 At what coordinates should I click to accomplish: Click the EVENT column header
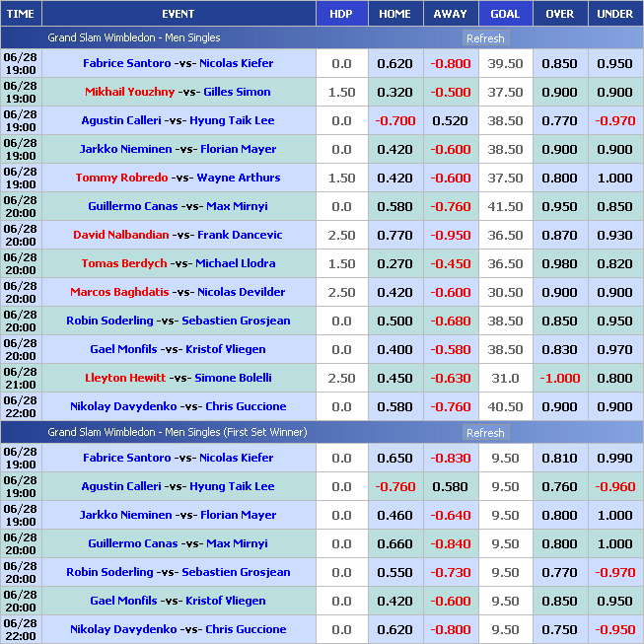[x=178, y=14]
